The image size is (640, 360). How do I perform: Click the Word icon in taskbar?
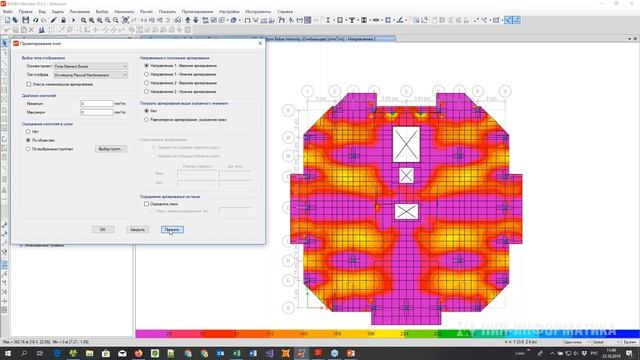click(x=253, y=353)
